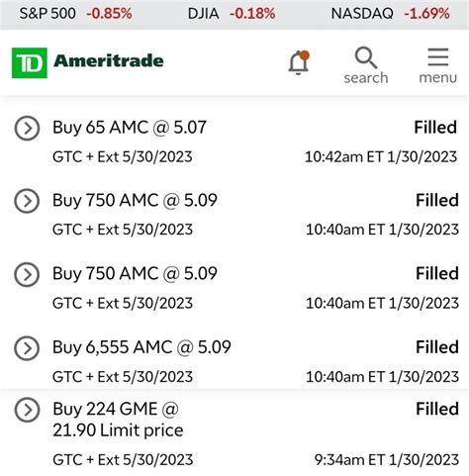Image resolution: width=469 pixels, height=476 pixels.
Task: Click the TD Ameritrade logo
Action: 87,62
